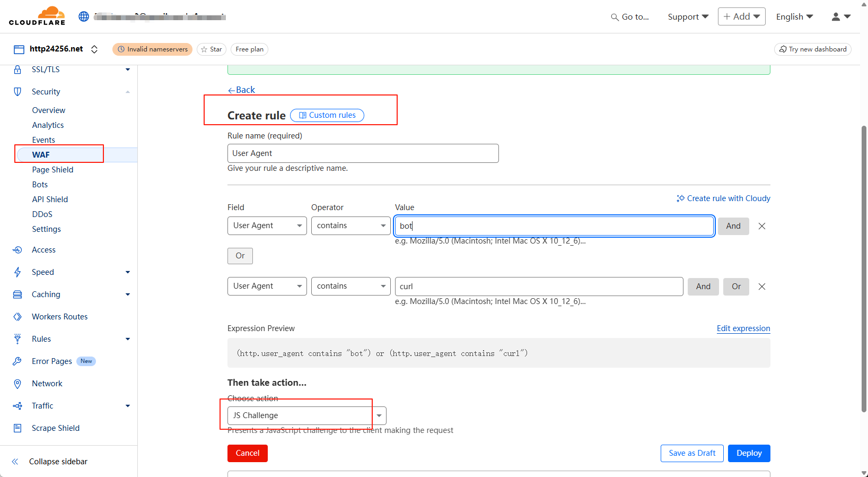Expand the Caching section
The height and width of the screenshot is (477, 868).
128,294
